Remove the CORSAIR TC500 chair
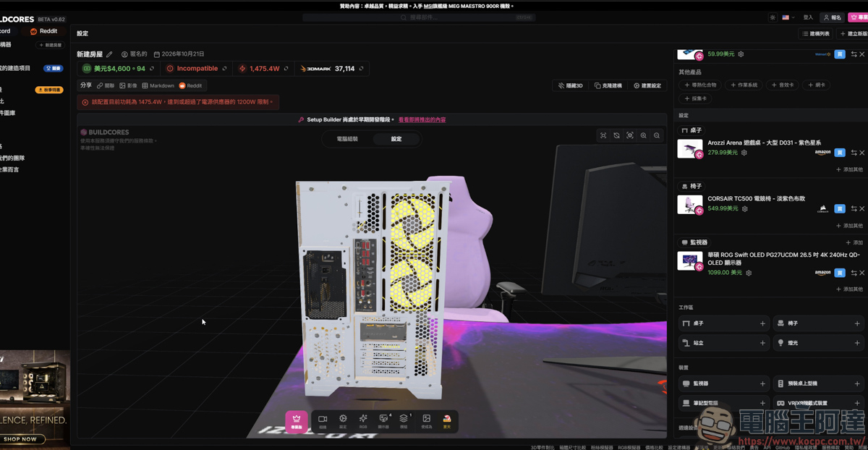The width and height of the screenshot is (868, 450). coord(861,208)
